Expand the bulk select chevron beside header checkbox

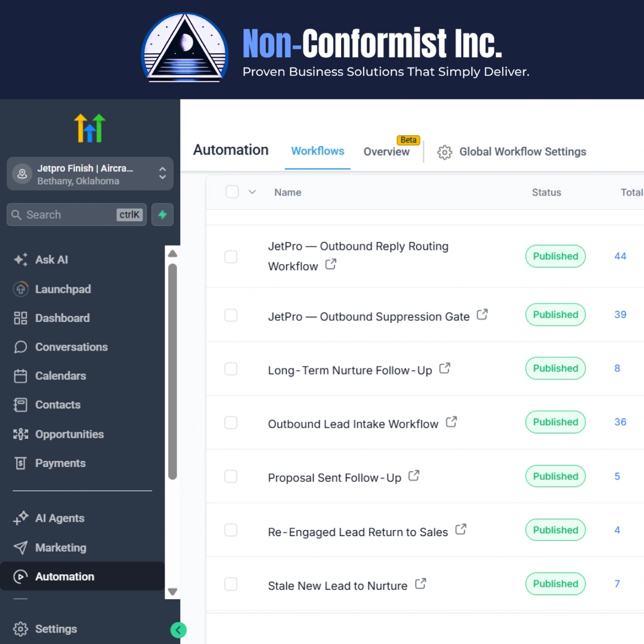(x=252, y=192)
